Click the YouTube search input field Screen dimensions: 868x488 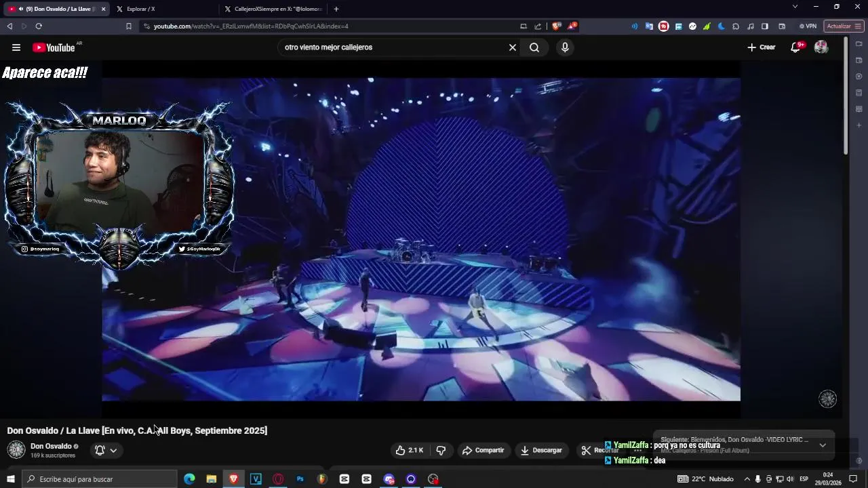[x=393, y=47]
